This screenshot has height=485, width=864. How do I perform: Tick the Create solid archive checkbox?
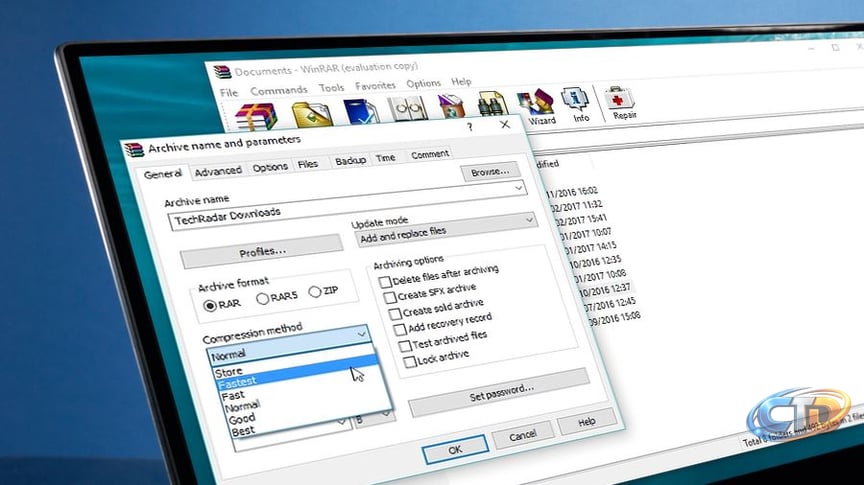[395, 314]
